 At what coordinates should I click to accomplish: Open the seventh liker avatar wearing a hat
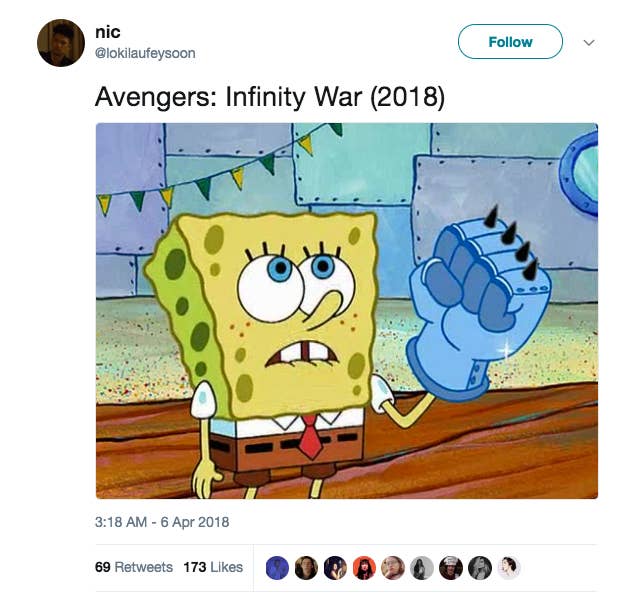[451, 568]
